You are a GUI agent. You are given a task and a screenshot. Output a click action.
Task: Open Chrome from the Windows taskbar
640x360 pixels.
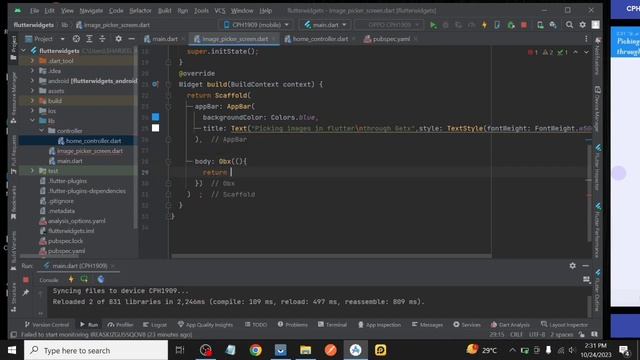coord(256,350)
